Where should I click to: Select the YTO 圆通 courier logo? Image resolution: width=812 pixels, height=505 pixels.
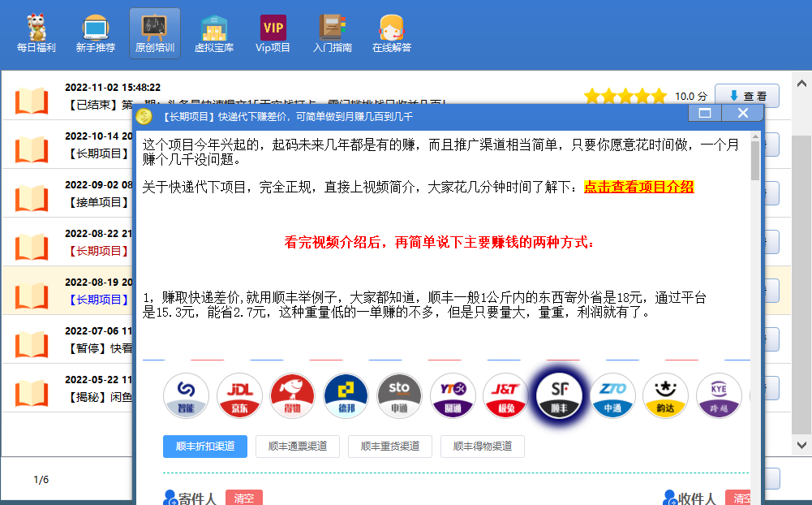[x=453, y=395]
